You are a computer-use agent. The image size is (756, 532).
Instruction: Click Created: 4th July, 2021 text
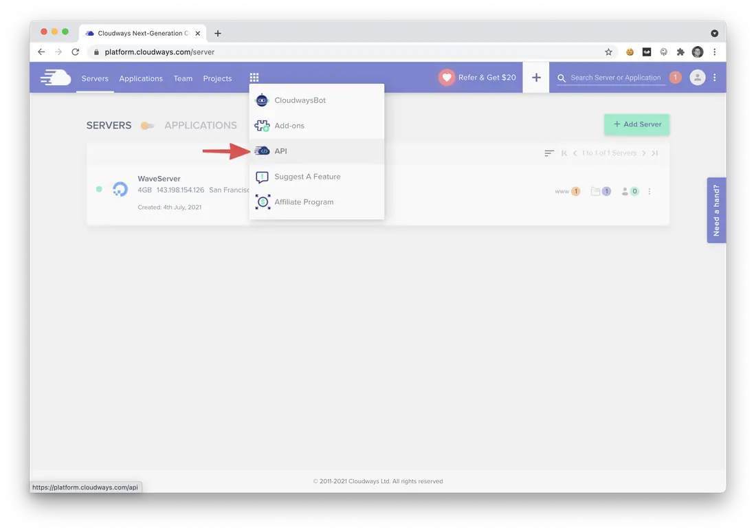point(170,208)
